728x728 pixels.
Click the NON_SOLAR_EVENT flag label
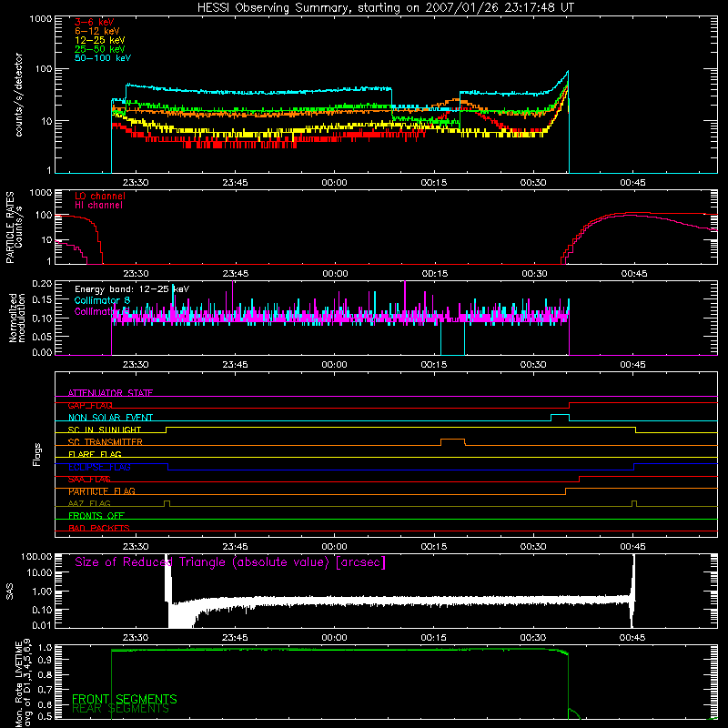pos(110,418)
